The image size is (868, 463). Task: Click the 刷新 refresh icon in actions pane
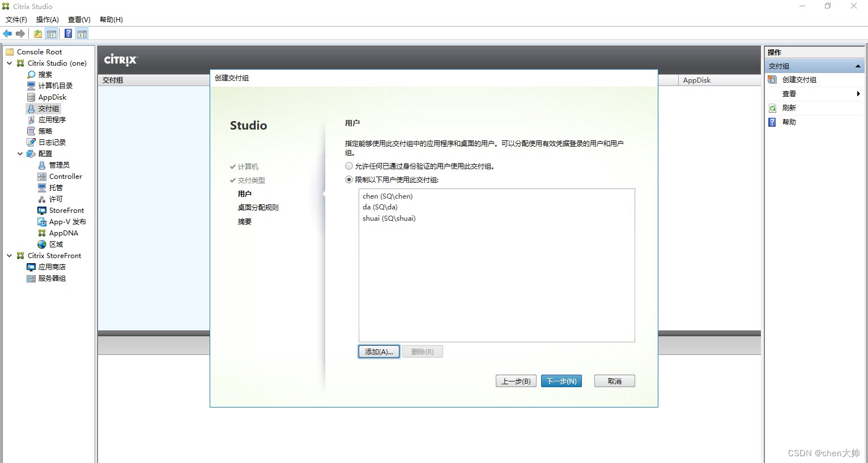pyautogui.click(x=772, y=108)
